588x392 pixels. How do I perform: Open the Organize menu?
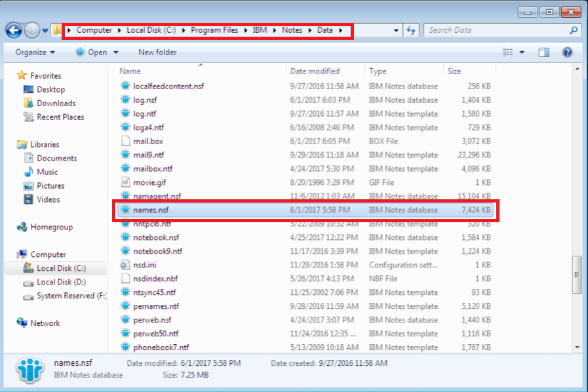coord(35,52)
